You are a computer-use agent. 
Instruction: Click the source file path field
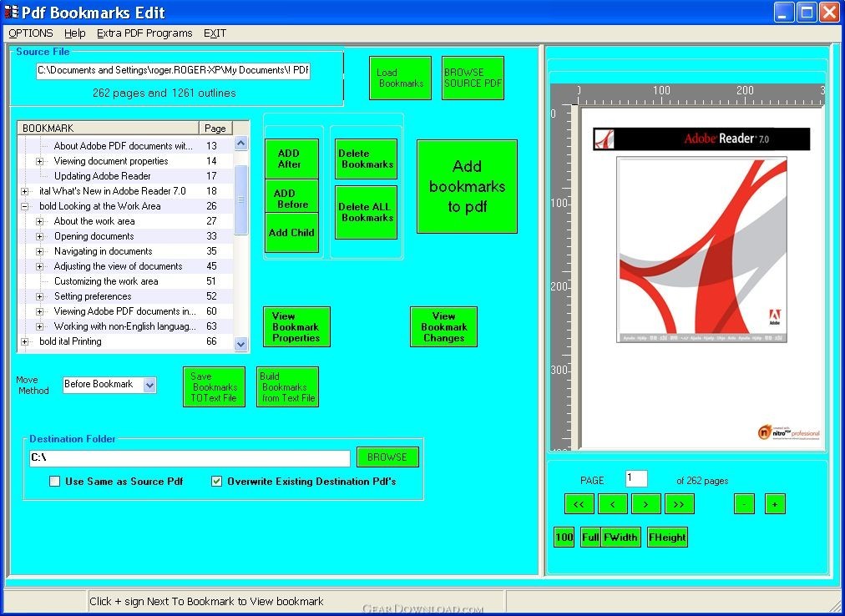coord(173,71)
